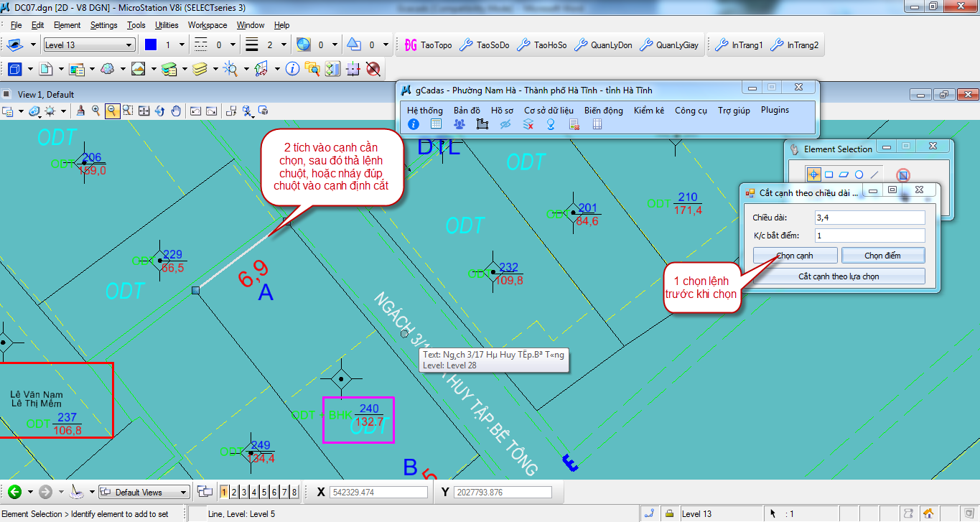
Task: Open the Level 13 active level dropdown
Action: coord(89,45)
